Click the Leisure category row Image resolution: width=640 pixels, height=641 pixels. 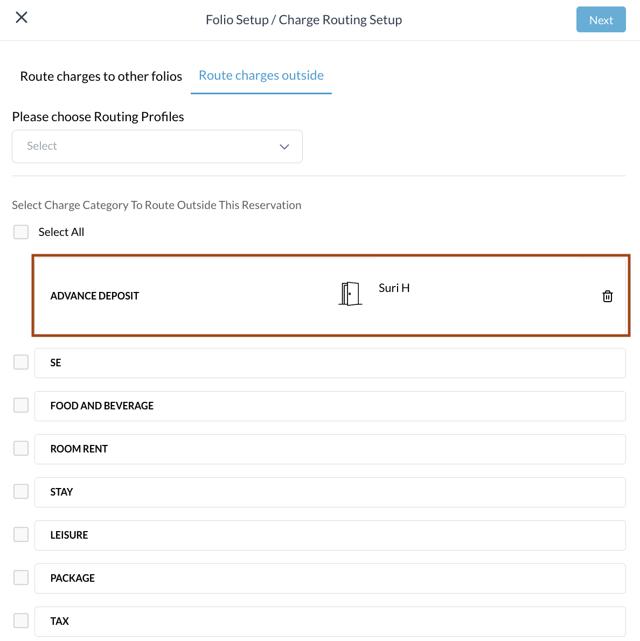coord(330,535)
